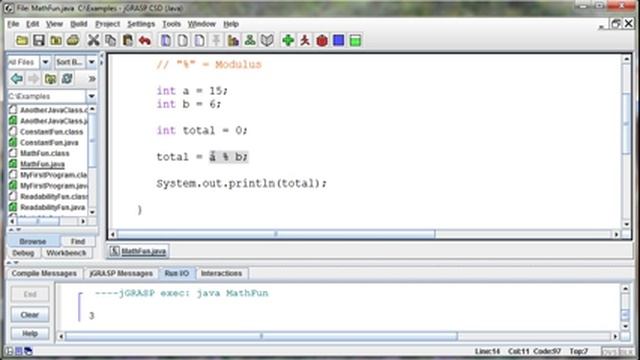This screenshot has height=360, width=640.
Task: Open the Window menu
Action: [202, 24]
